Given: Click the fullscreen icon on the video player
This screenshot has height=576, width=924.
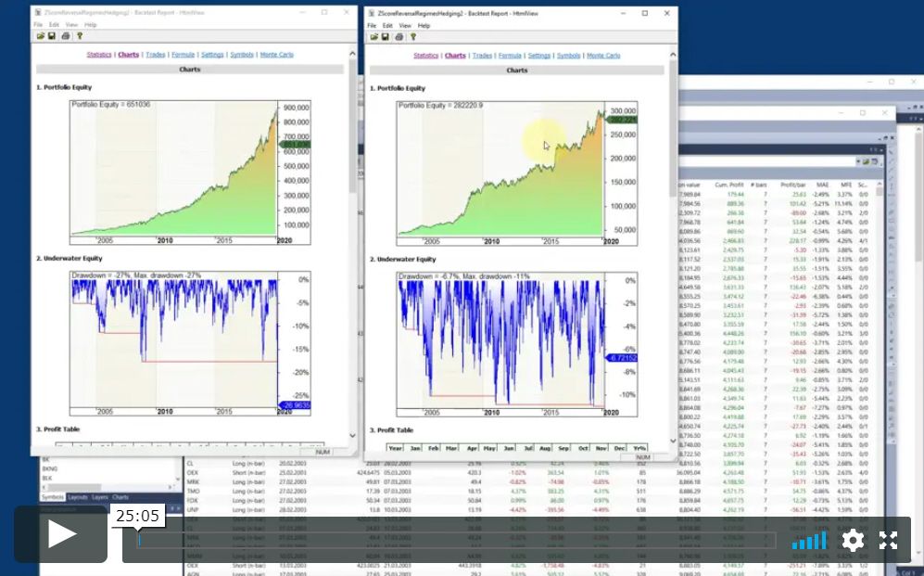Looking at the screenshot, I should pyautogui.click(x=890, y=540).
